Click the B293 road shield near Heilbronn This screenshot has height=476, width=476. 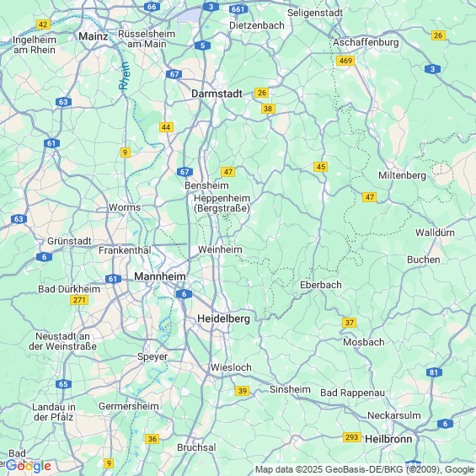click(x=352, y=437)
